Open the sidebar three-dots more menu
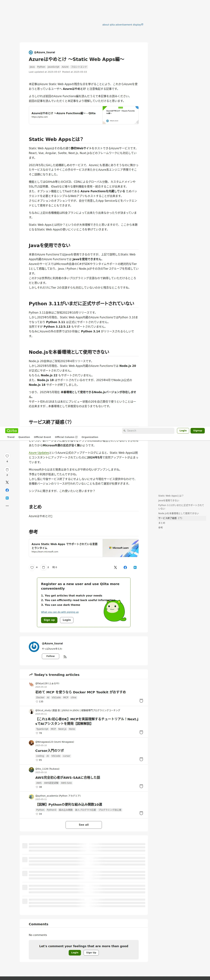The width and height of the screenshot is (210, 980). tap(7, 506)
